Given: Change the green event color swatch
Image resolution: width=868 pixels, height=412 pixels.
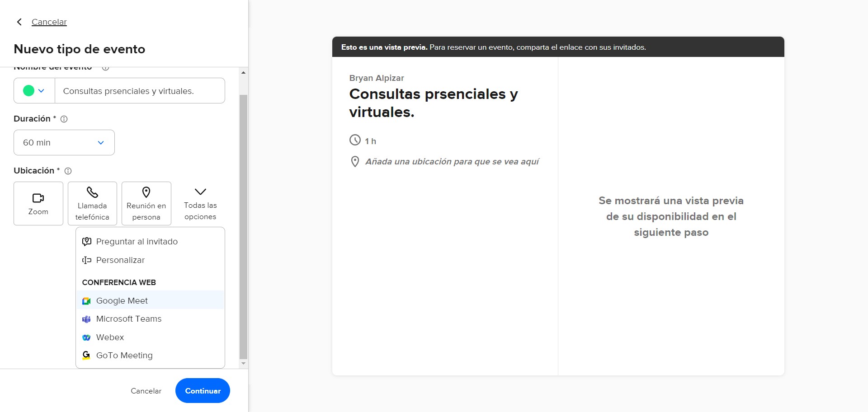Looking at the screenshot, I should (29, 90).
